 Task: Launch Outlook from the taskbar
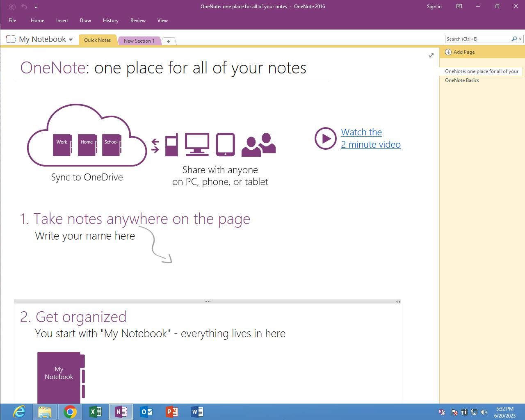point(146,412)
